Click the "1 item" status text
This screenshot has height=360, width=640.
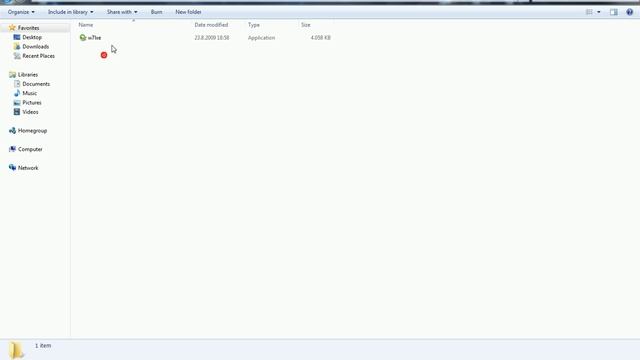[43, 346]
